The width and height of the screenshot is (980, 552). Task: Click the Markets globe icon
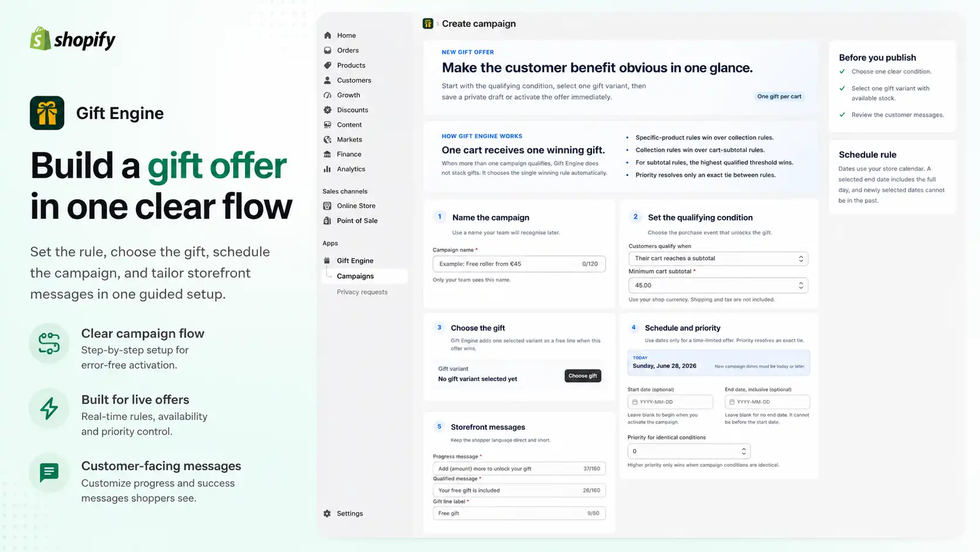(328, 140)
